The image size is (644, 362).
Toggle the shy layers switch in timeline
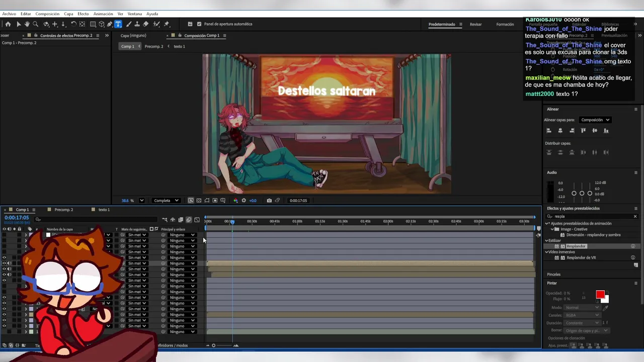point(173,220)
